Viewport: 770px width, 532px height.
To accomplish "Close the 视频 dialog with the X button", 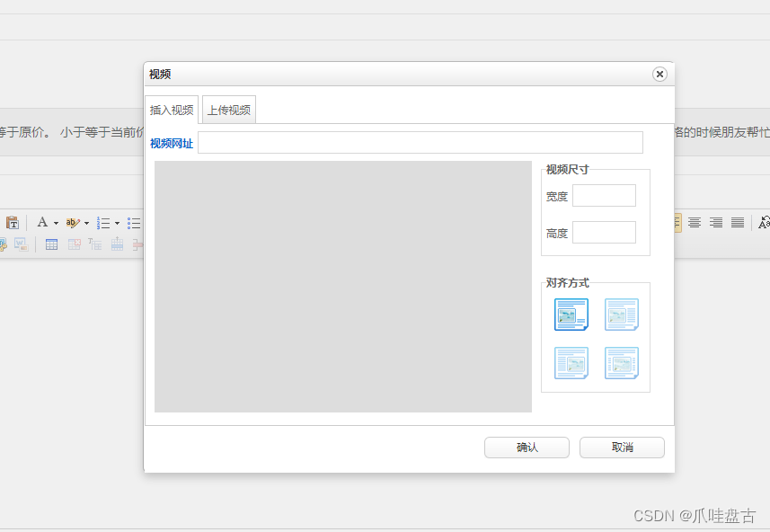I will pyautogui.click(x=659, y=75).
